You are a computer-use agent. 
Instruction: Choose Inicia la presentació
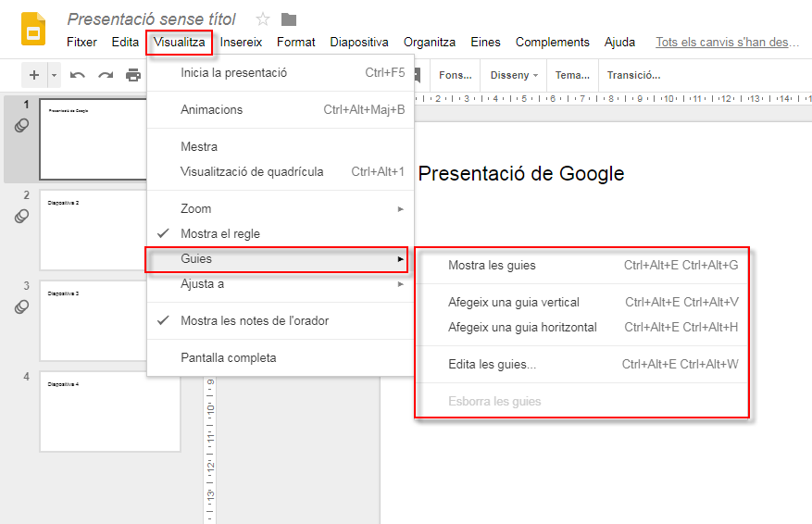281,73
